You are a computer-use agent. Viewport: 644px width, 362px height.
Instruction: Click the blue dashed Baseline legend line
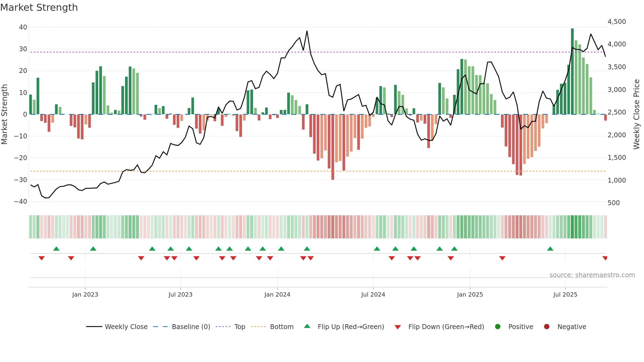(160, 327)
